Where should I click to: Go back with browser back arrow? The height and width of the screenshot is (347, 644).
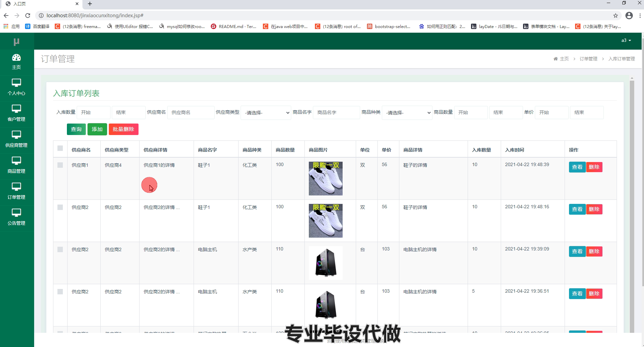click(6, 16)
